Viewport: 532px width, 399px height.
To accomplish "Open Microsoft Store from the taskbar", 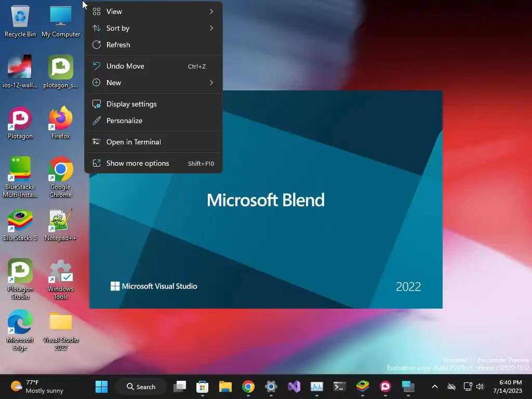I will pos(202,387).
